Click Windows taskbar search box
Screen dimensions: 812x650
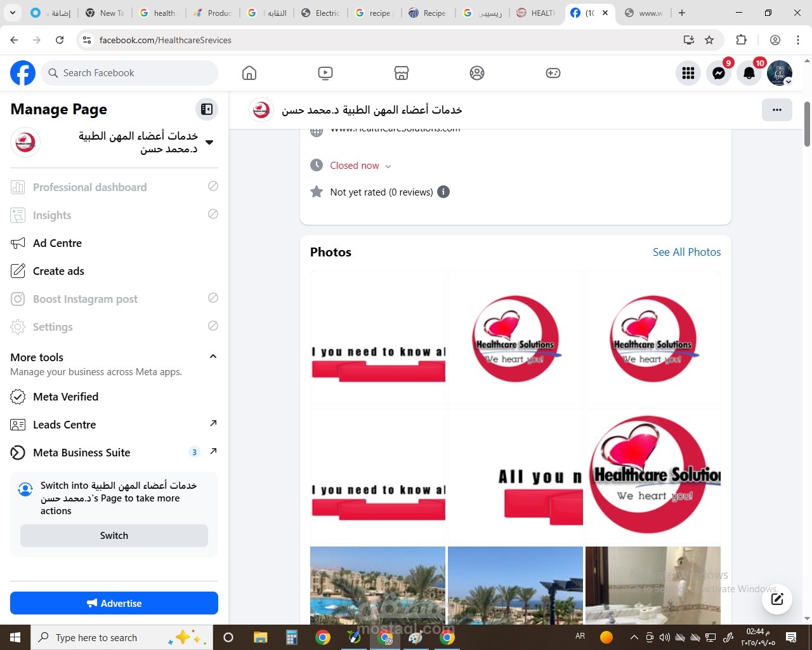coord(121,637)
